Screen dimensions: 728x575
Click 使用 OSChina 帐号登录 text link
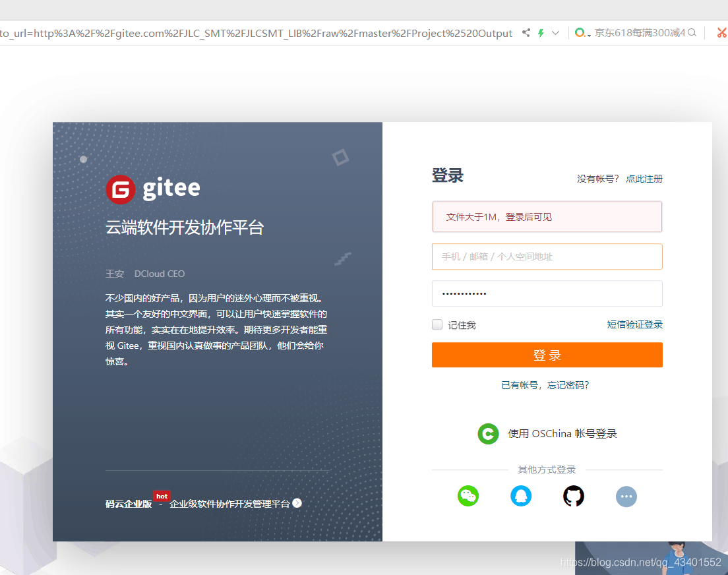(x=562, y=434)
